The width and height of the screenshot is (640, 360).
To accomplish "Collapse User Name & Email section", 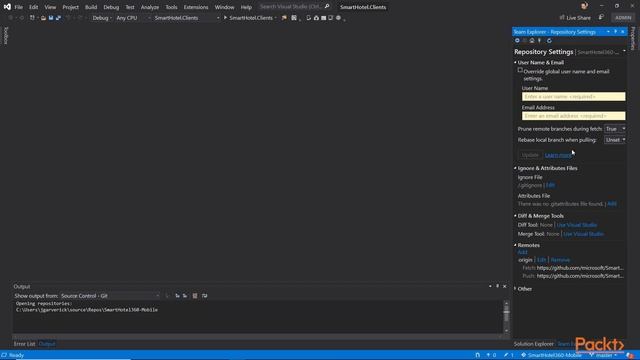I will tap(516, 62).
